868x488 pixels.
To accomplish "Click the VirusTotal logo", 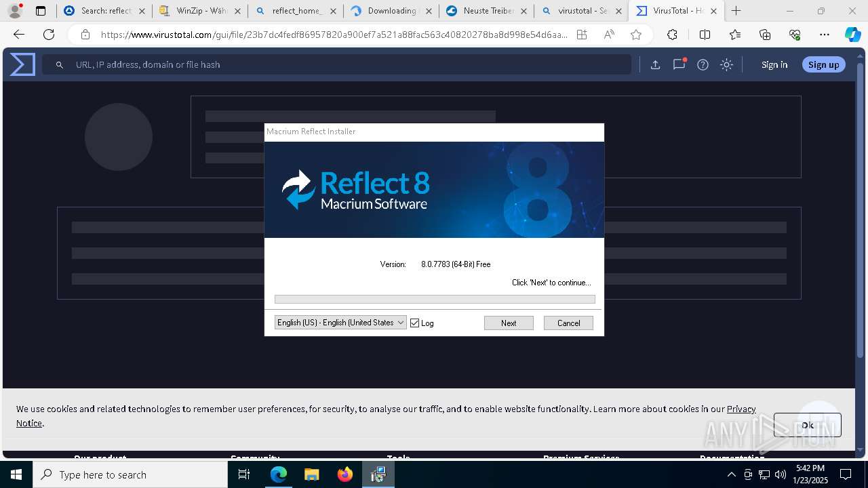I will 22,64.
